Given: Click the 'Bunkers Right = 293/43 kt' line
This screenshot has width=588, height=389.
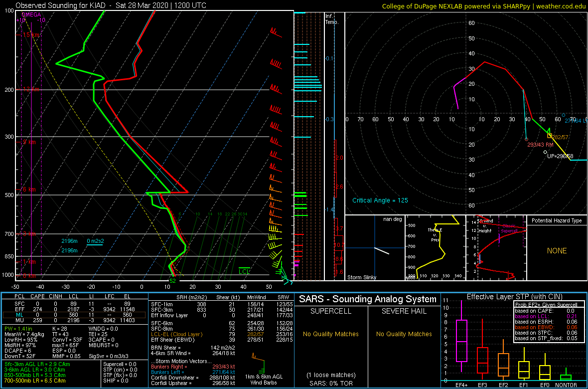Looking at the screenshot, I should click(x=193, y=367).
